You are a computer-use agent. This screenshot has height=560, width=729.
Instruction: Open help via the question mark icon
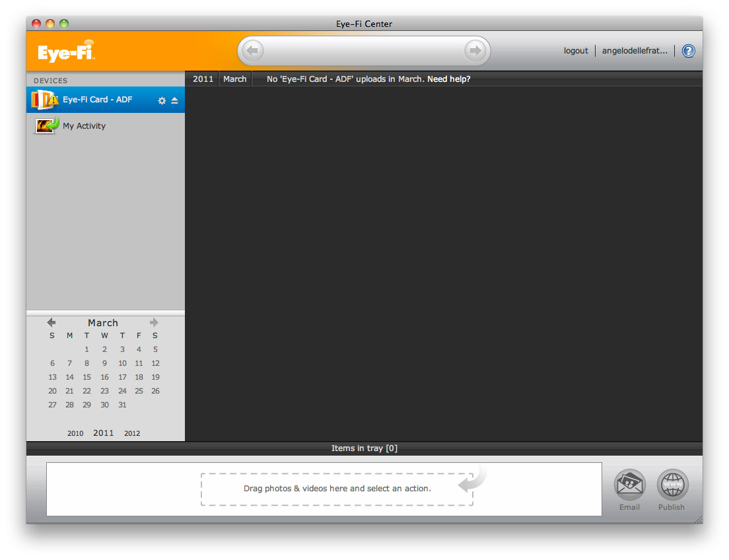tap(688, 51)
